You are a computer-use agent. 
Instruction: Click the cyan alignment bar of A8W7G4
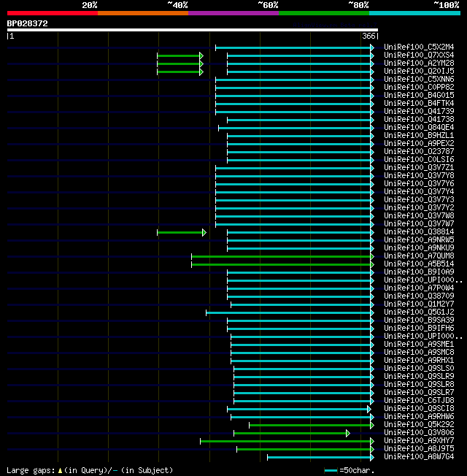(320, 458)
